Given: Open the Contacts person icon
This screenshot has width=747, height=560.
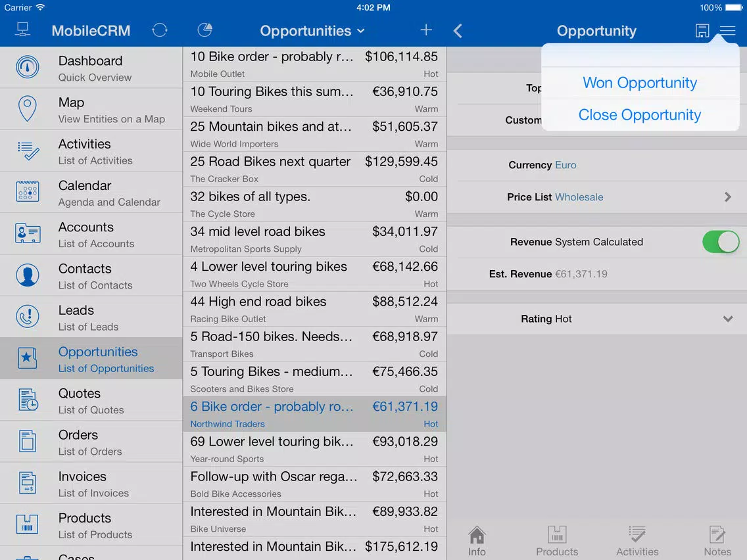Looking at the screenshot, I should [27, 275].
